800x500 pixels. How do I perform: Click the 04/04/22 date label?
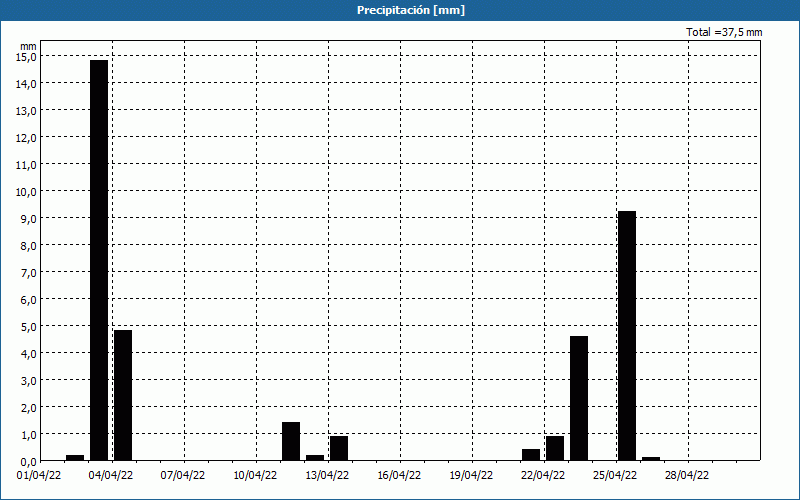click(x=111, y=476)
